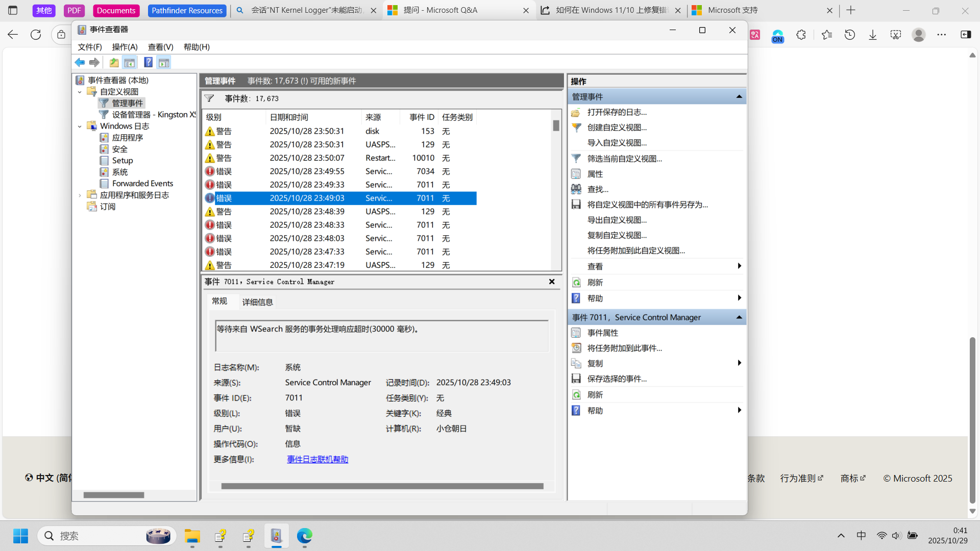Image resolution: width=980 pixels, height=551 pixels.
Task: Close the event 7011 preview pane
Action: pyautogui.click(x=552, y=282)
